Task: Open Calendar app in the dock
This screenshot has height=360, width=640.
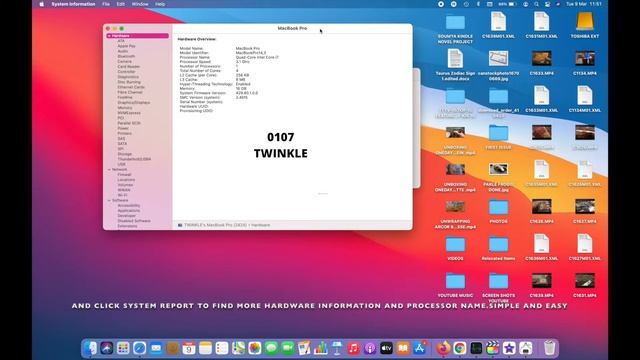Action: click(189, 348)
